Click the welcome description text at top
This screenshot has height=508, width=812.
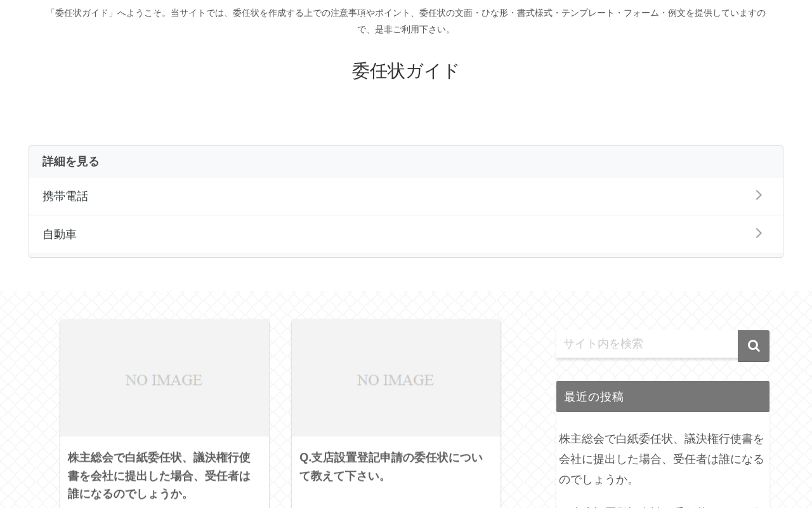point(406,21)
